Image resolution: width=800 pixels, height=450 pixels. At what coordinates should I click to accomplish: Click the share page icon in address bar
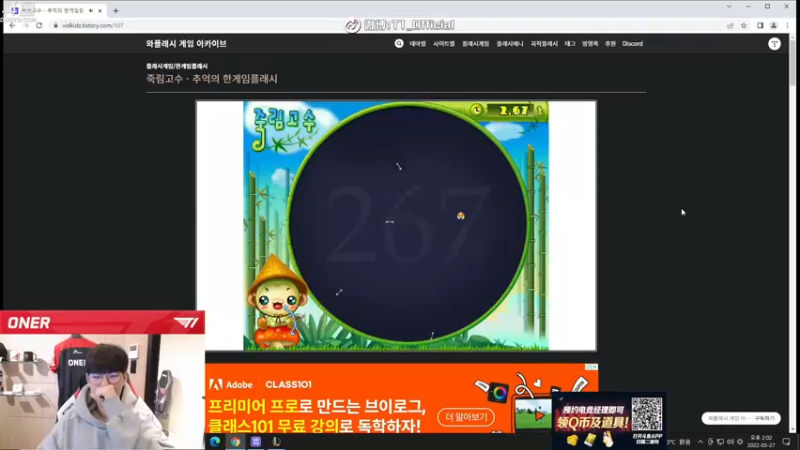(730, 26)
